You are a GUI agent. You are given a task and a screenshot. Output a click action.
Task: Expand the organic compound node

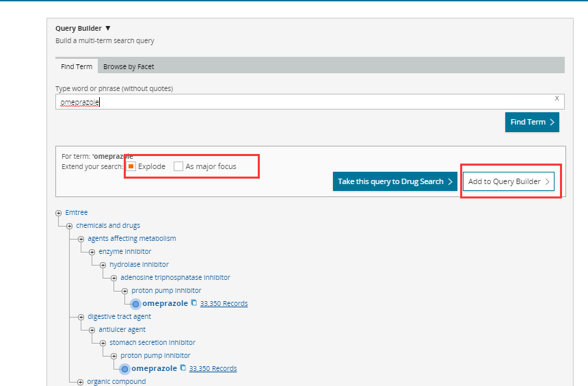click(x=80, y=382)
